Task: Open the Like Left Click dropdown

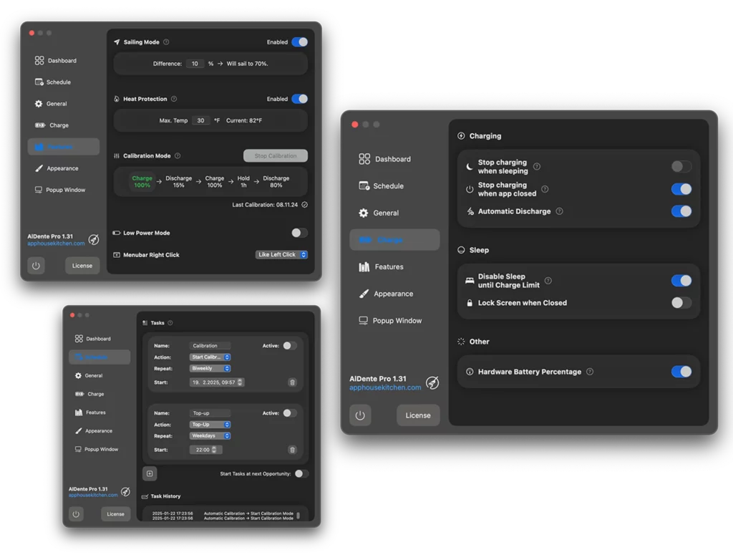Action: pos(281,254)
